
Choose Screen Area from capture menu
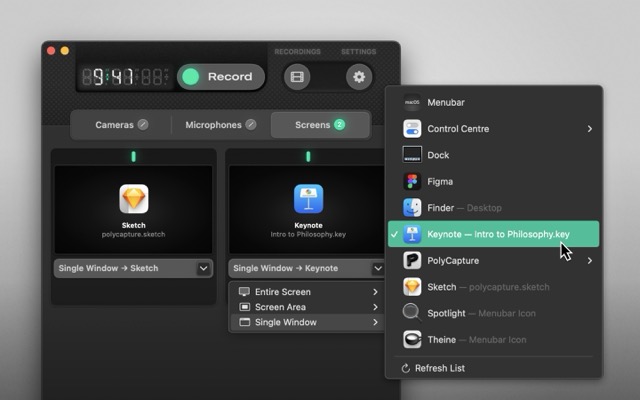[x=307, y=307]
